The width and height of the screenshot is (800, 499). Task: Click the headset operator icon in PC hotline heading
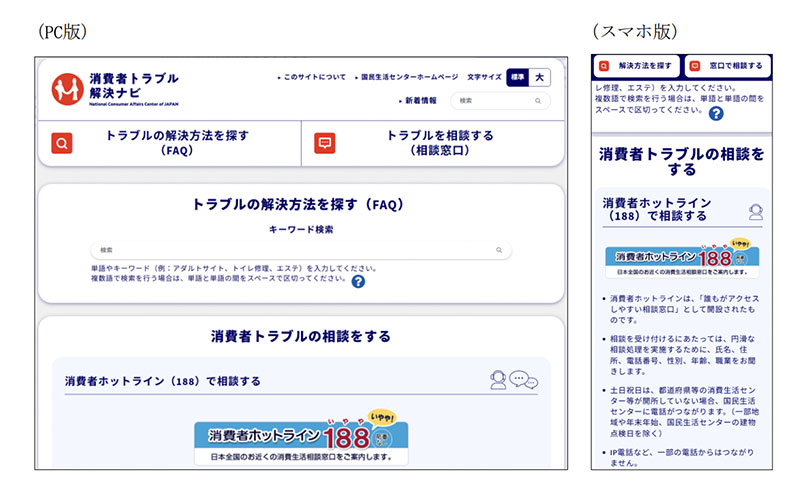pos(498,380)
